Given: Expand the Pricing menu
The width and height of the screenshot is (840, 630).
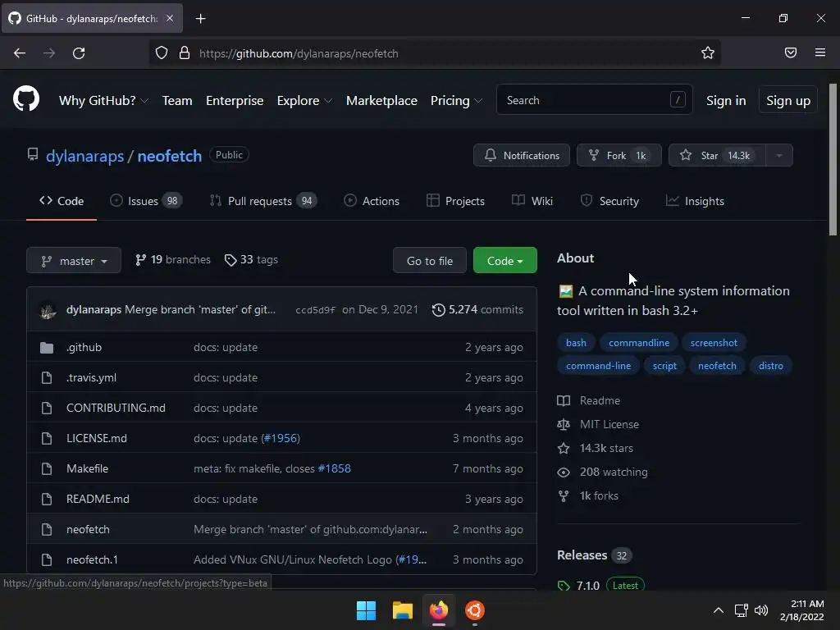Looking at the screenshot, I should [456, 100].
